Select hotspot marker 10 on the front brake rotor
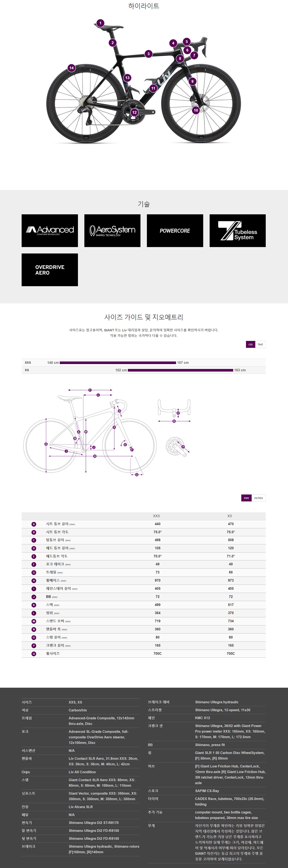Screen dimensions: 288x868 tap(196, 110)
